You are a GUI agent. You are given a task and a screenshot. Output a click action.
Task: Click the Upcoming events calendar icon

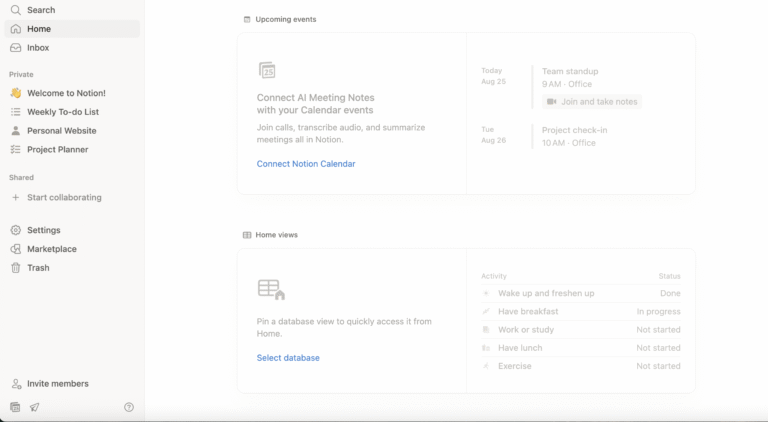[x=247, y=20]
